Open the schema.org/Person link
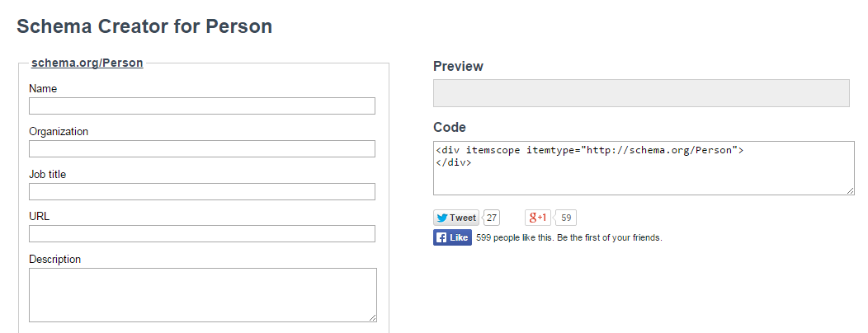Viewport: 868px width, 333px height. click(x=87, y=63)
